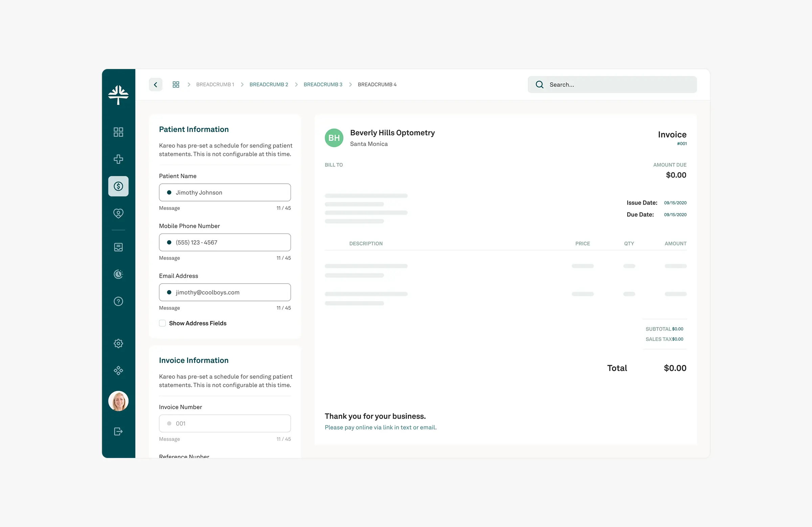The height and width of the screenshot is (527, 812).
Task: Open the user profile avatar
Action: point(118,401)
